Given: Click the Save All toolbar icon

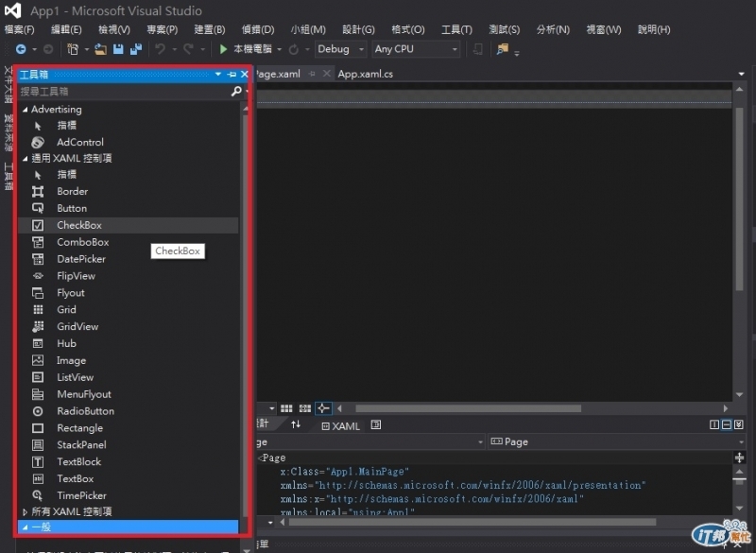Looking at the screenshot, I should point(136,49).
